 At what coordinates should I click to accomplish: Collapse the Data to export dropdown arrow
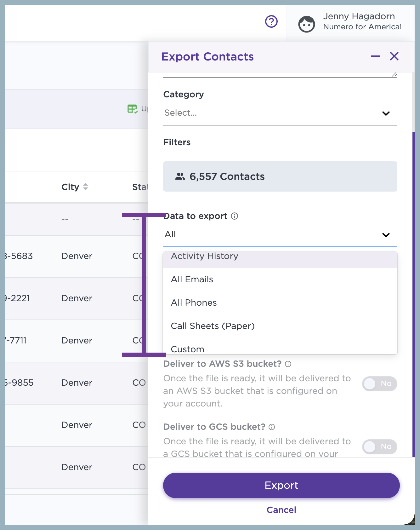[386, 235]
